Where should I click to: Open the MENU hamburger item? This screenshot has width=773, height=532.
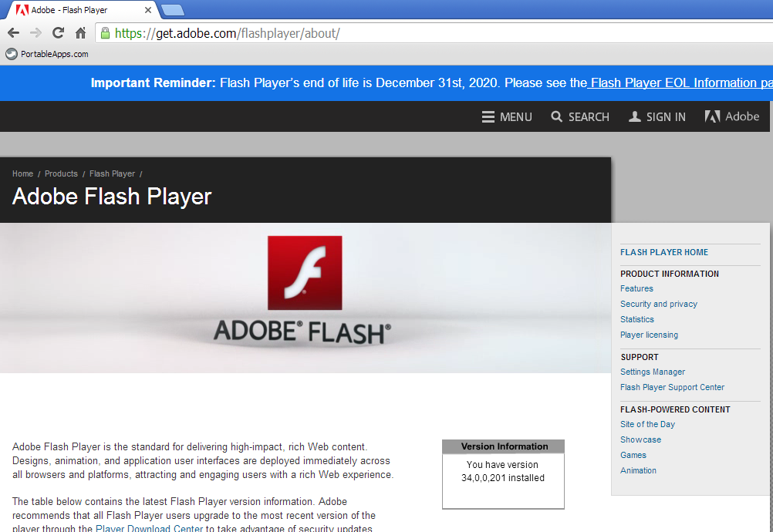(507, 116)
